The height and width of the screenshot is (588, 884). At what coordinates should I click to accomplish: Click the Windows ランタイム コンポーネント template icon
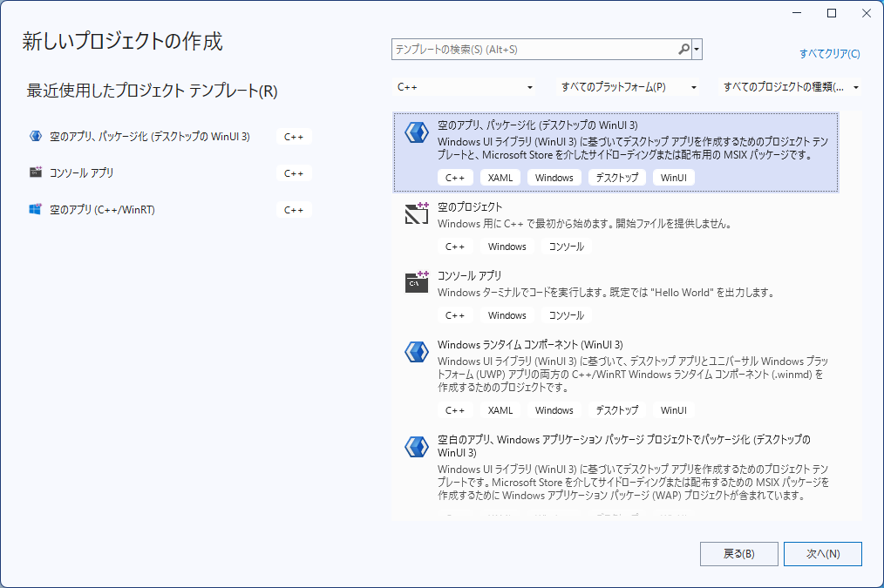point(417,351)
